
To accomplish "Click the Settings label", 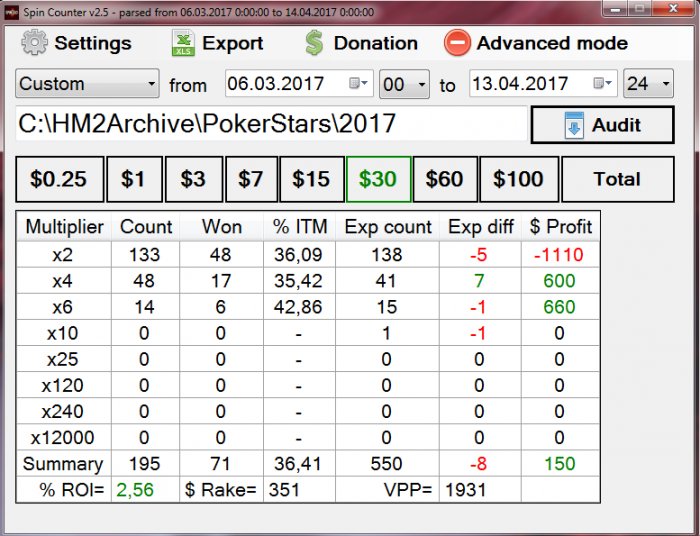I will pyautogui.click(x=93, y=43).
